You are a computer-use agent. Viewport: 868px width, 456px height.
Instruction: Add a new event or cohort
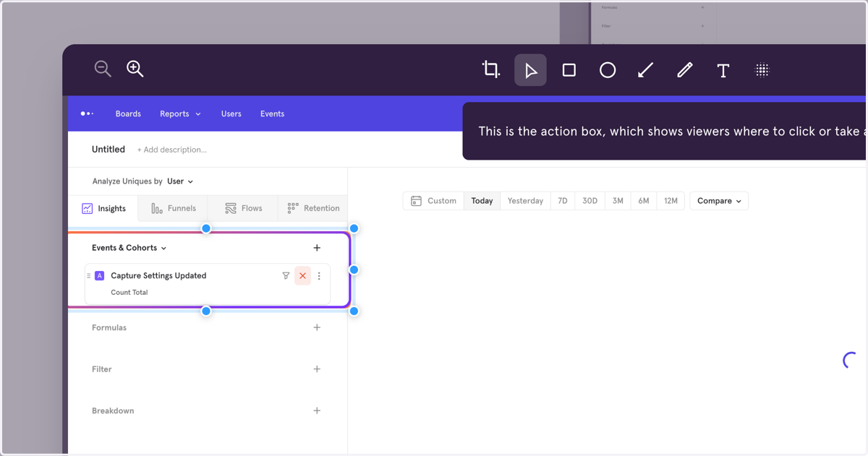point(317,248)
